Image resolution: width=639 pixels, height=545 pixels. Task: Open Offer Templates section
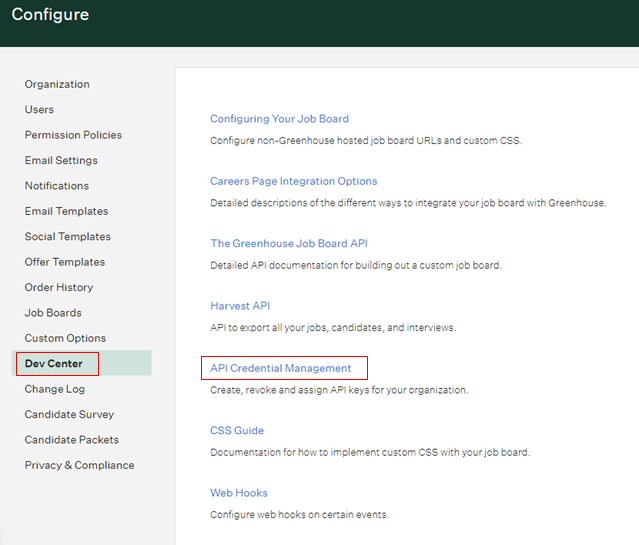point(65,262)
